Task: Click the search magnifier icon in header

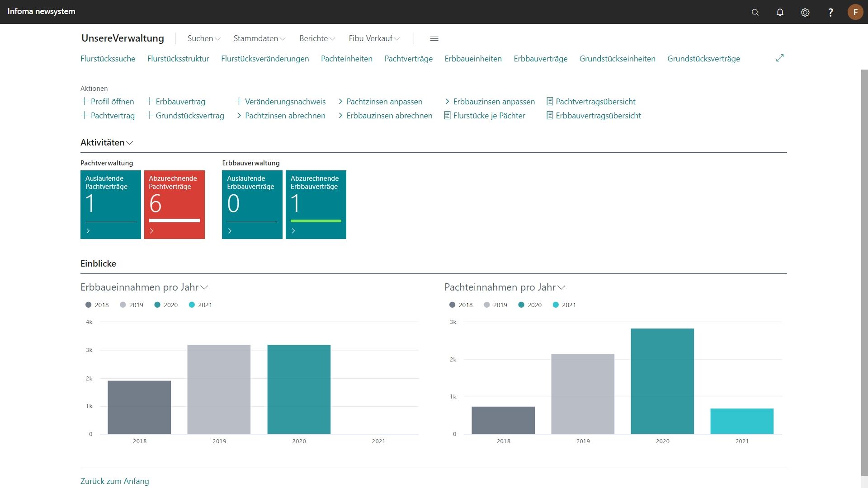Action: click(x=755, y=12)
